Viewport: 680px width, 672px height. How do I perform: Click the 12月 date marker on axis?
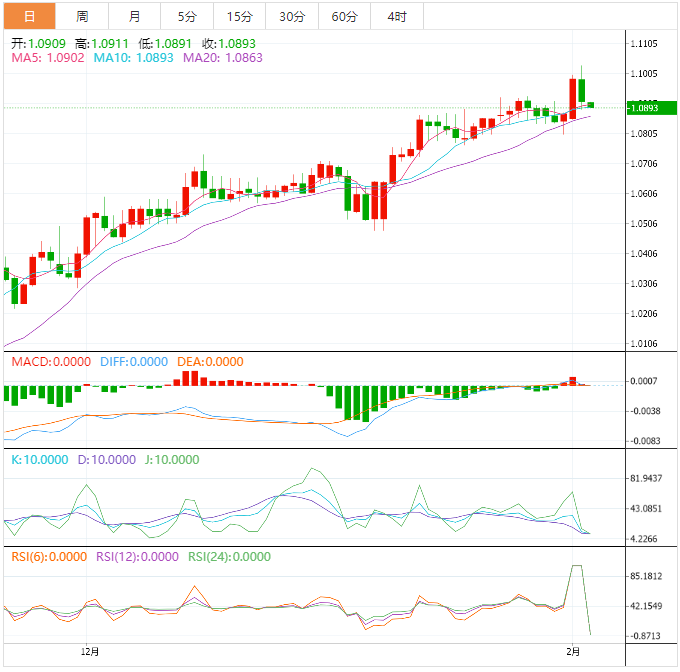(89, 651)
